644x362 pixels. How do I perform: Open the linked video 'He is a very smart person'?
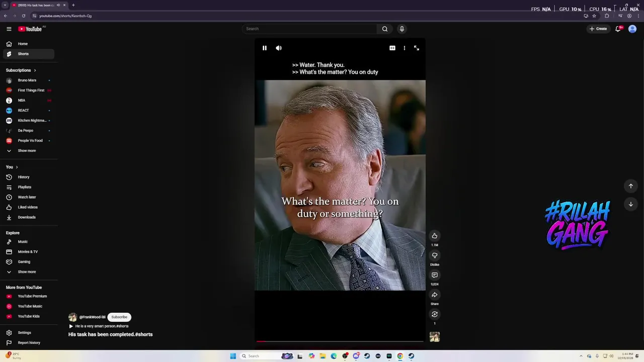tap(99, 326)
